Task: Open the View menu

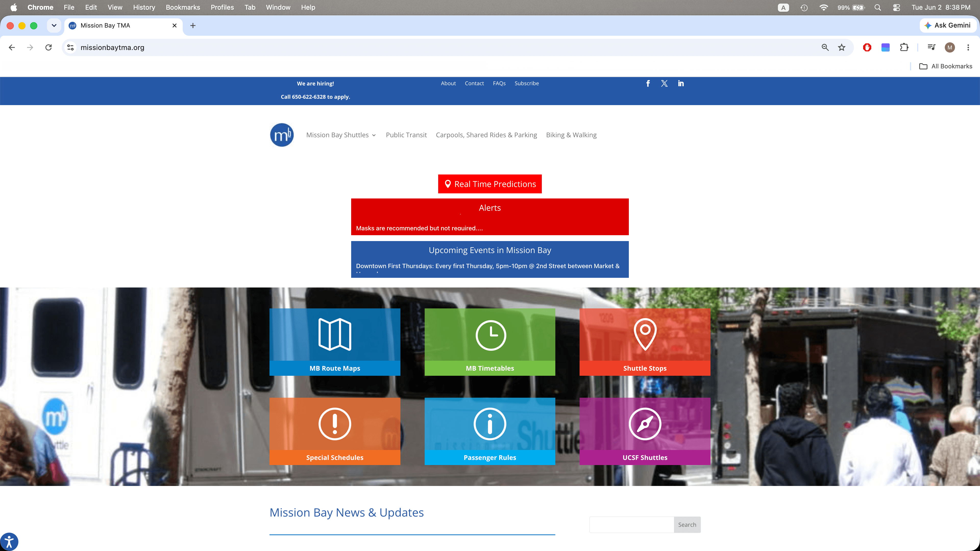Action: click(115, 7)
